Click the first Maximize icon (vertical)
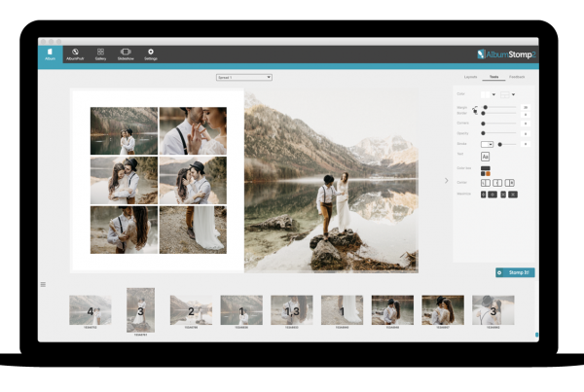 pyautogui.click(x=483, y=195)
